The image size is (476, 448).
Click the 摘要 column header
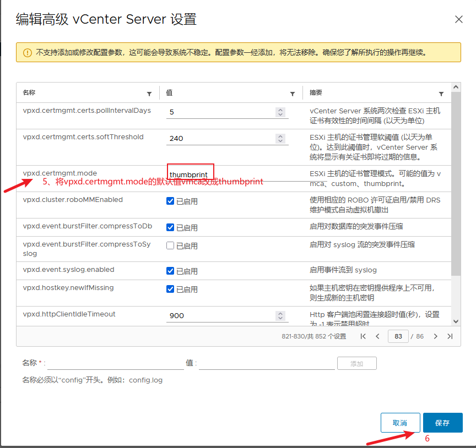pos(316,92)
